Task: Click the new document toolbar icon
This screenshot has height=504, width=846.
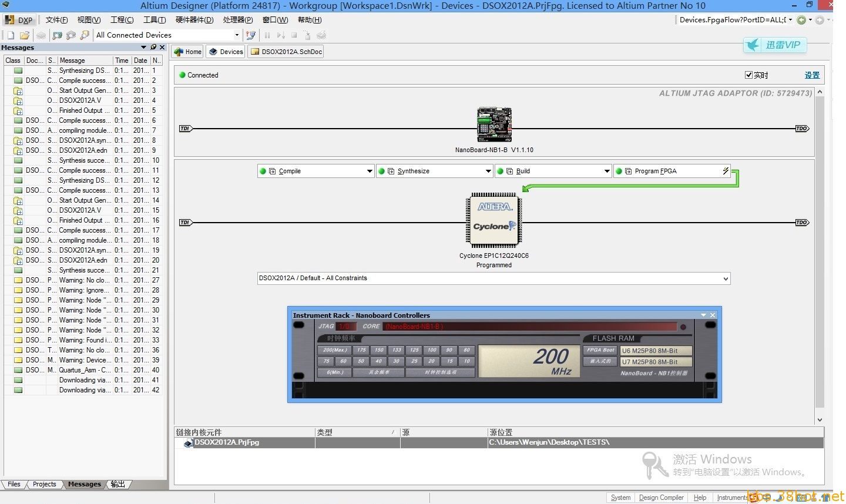Action: tap(11, 35)
